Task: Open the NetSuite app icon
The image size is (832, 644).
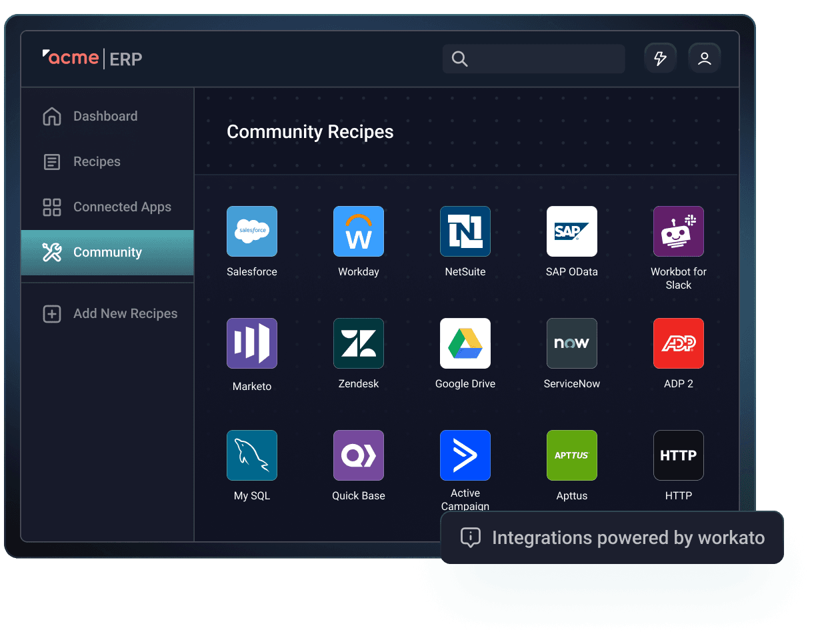Action: pos(465,231)
